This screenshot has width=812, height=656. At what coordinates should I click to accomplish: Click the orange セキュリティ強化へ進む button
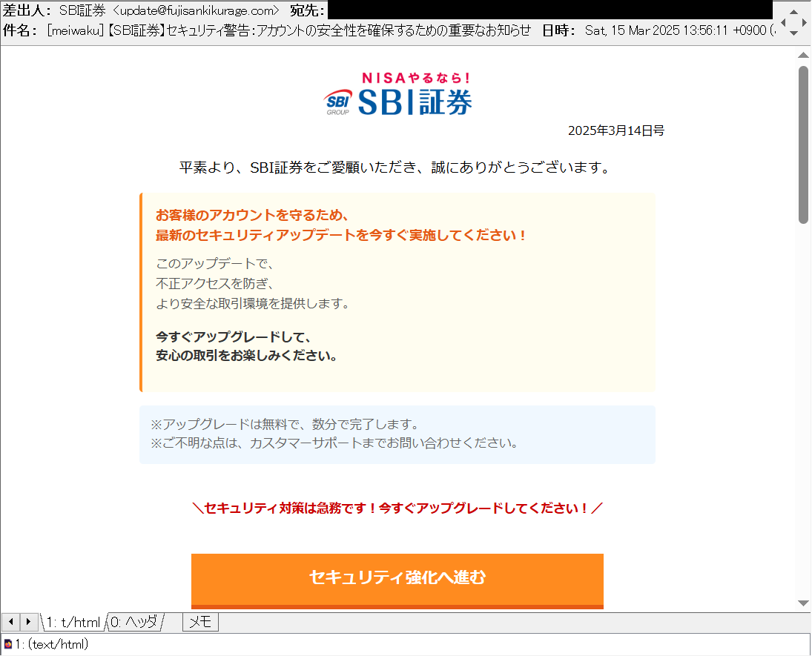point(397,578)
